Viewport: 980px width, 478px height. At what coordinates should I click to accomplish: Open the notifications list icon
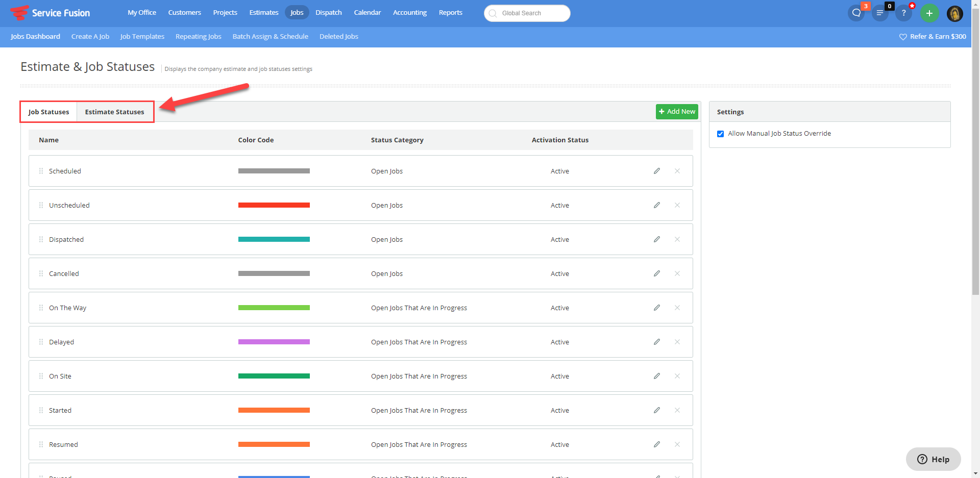tap(880, 13)
